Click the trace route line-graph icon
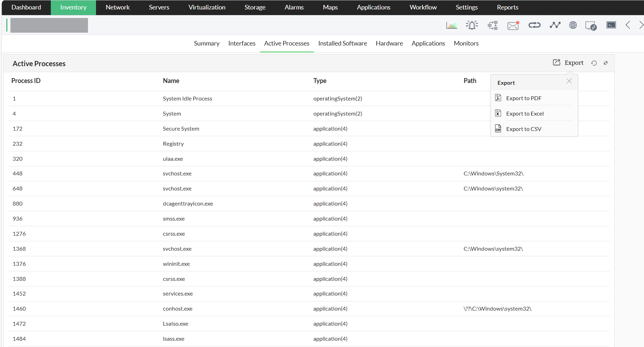 pyautogui.click(x=555, y=25)
